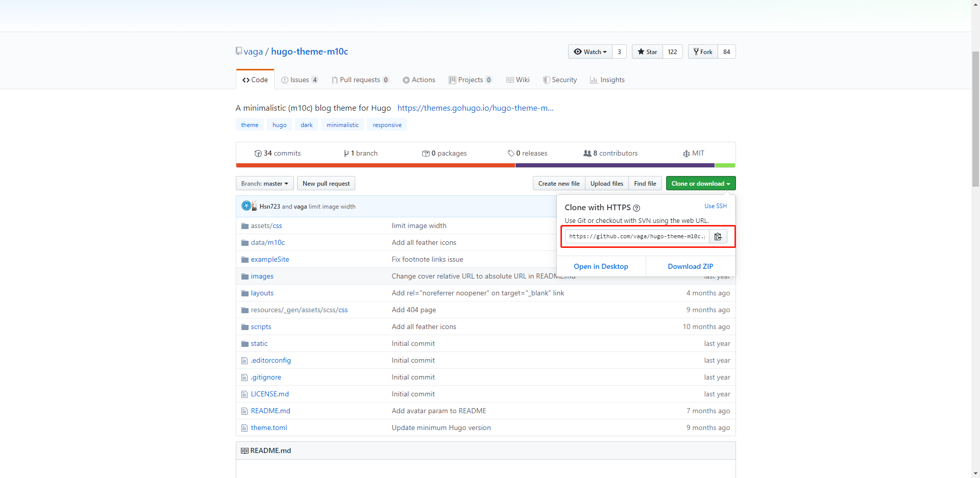This screenshot has height=478, width=980.
Task: Open the themes.gohugo.io website link
Action: (x=475, y=108)
